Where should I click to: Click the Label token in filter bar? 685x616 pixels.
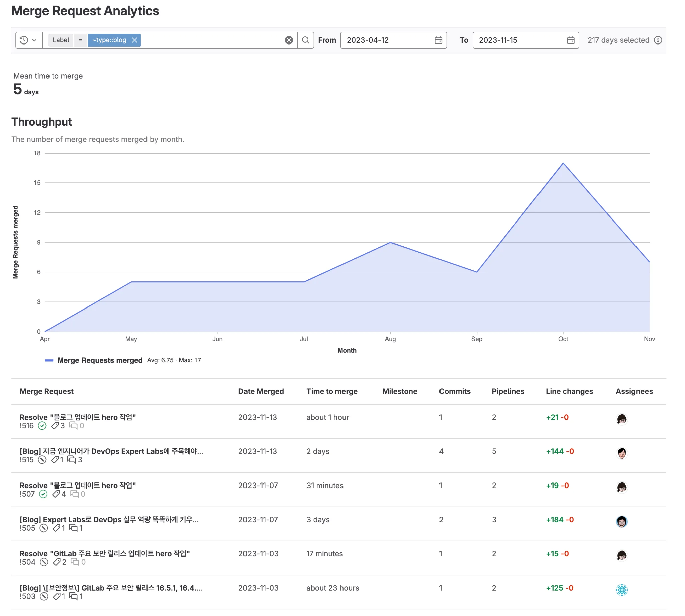(61, 40)
